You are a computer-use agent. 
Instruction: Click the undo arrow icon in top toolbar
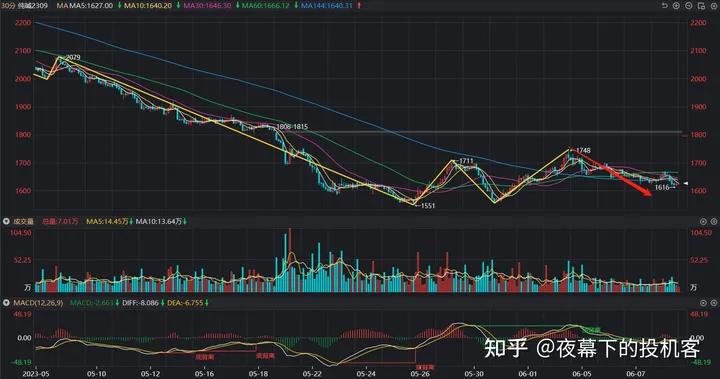(x=664, y=6)
